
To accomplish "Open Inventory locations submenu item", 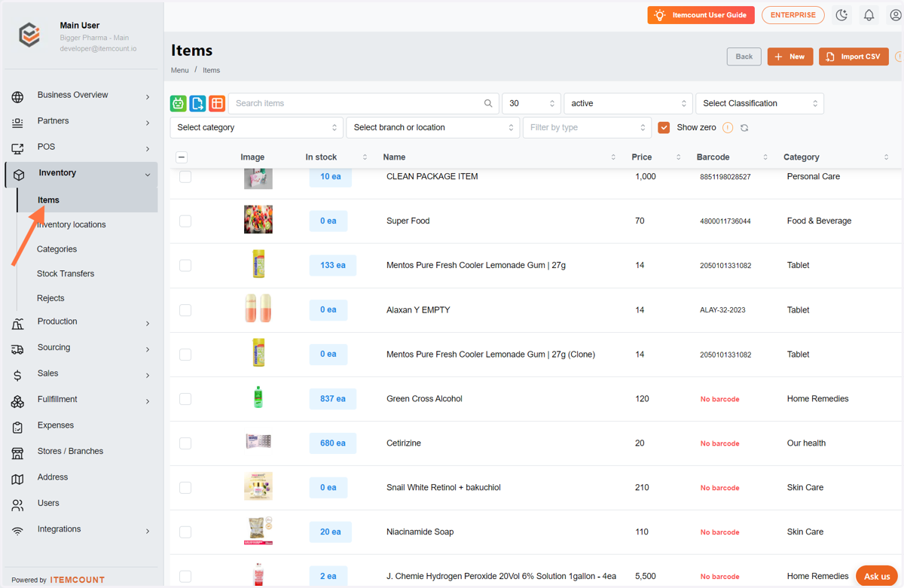I will click(72, 225).
